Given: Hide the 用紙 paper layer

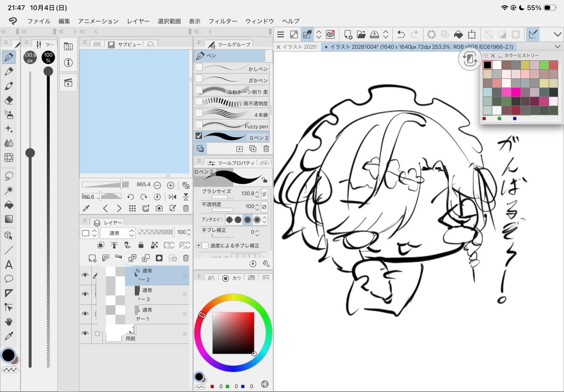Looking at the screenshot, I should [85, 333].
